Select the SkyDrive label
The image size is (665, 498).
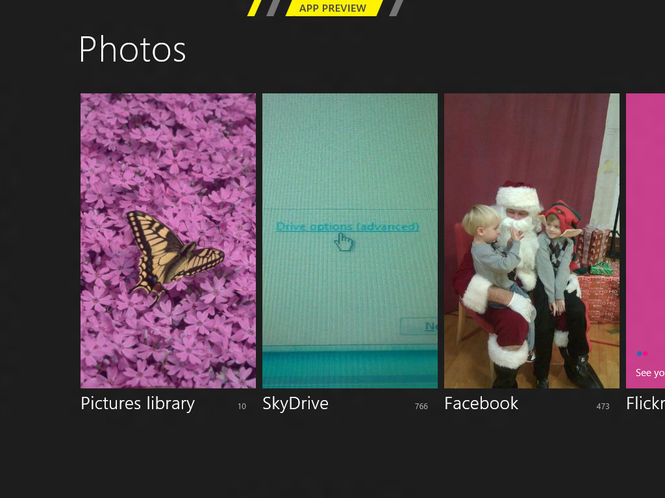pyautogui.click(x=295, y=403)
